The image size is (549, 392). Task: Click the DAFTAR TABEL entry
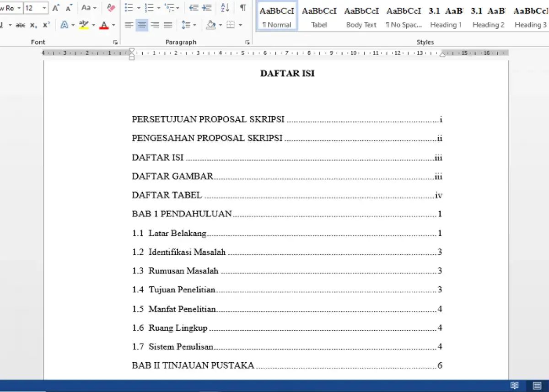[x=287, y=195]
